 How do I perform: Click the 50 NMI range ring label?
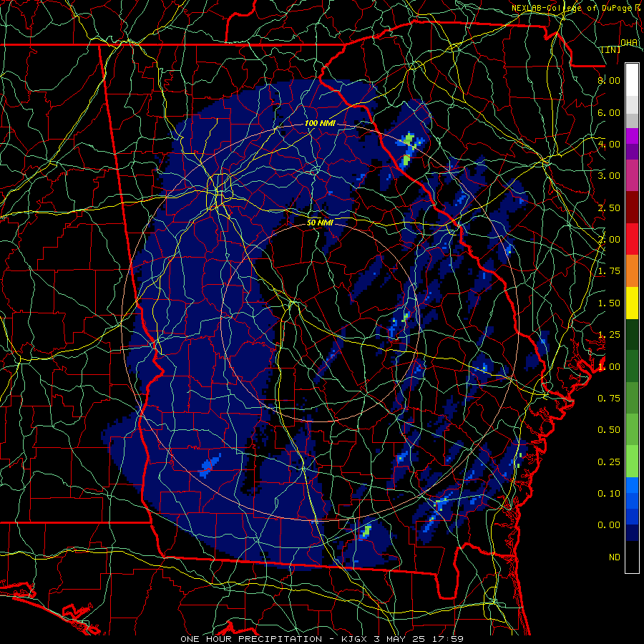tap(320, 223)
